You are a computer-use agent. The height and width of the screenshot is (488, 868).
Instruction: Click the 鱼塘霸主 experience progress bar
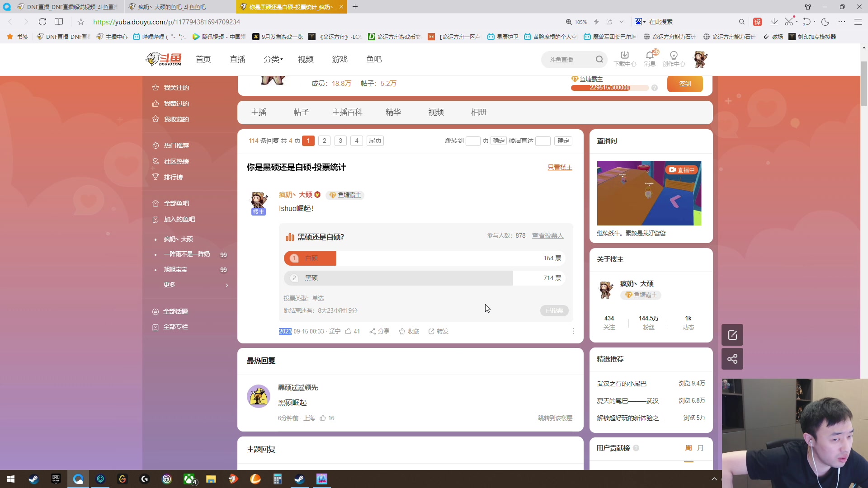coord(609,88)
